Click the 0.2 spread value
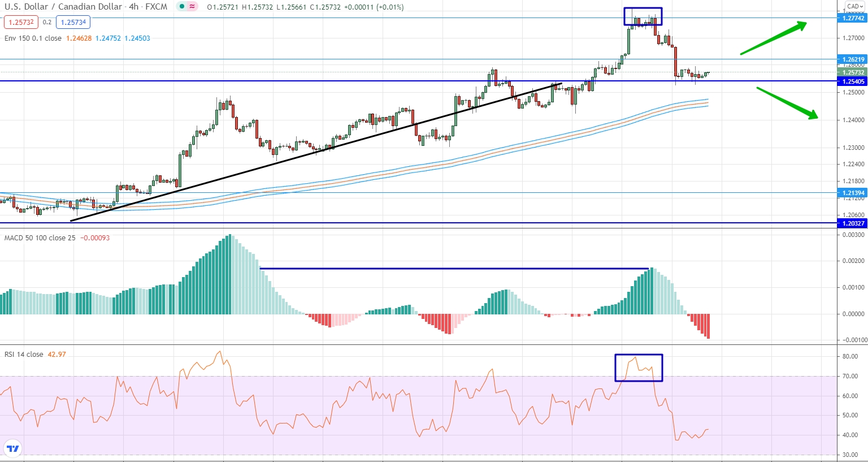This screenshot has height=462, width=868. point(47,22)
